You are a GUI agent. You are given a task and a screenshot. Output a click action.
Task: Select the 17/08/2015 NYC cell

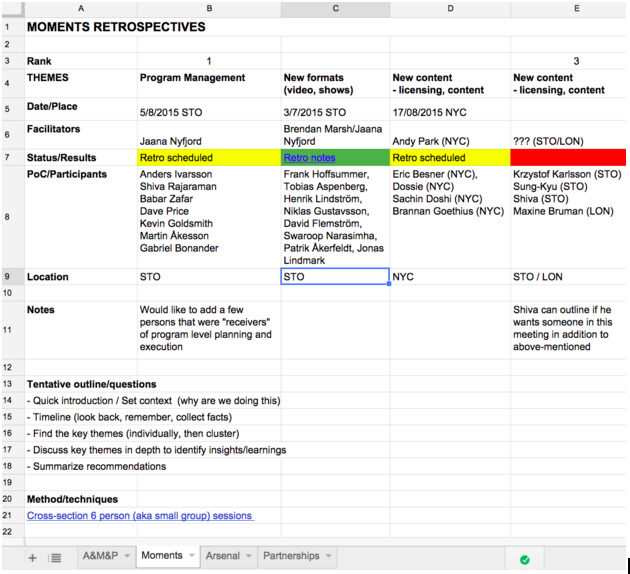[x=450, y=109]
